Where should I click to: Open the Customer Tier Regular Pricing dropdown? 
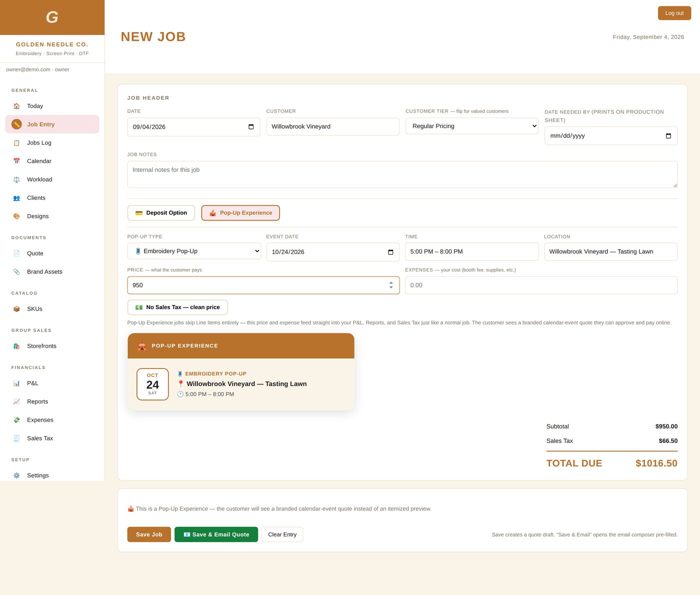point(472,126)
